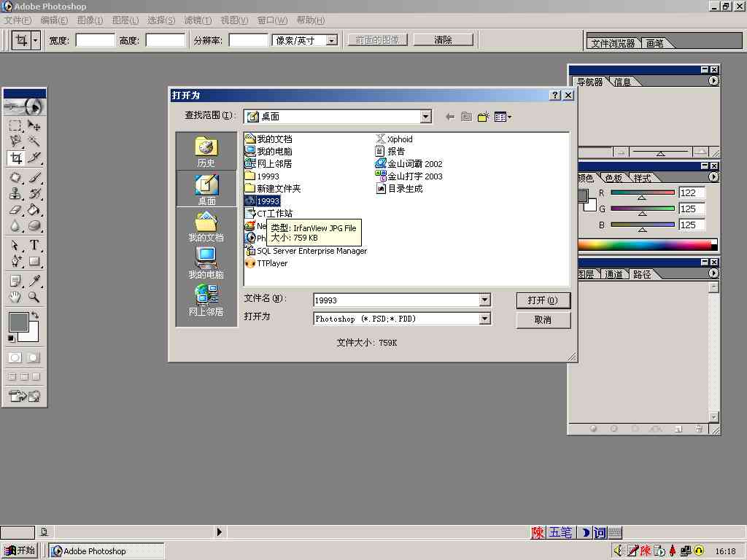
Task: Select the Slice tool
Action: pyautogui.click(x=34, y=157)
